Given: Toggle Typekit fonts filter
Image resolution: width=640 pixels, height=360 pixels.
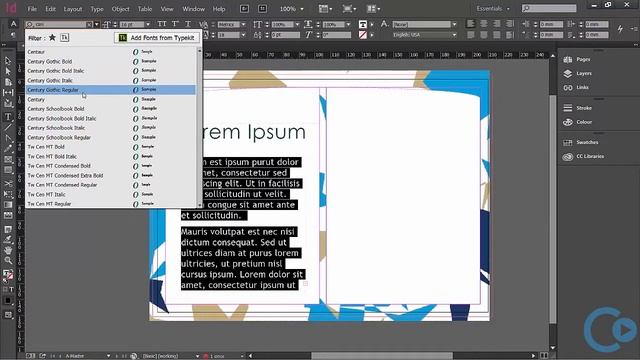Looking at the screenshot, I should [64, 38].
